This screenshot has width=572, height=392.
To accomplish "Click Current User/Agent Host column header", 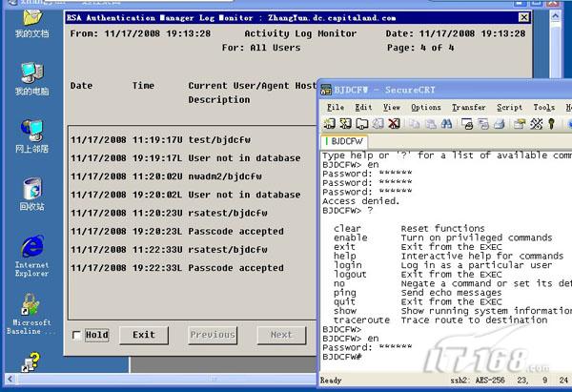I will (x=253, y=86).
